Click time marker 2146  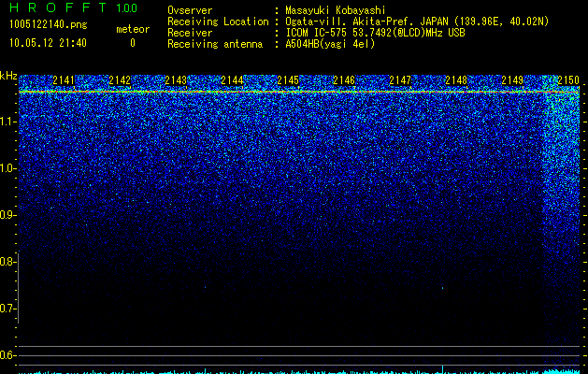click(344, 79)
